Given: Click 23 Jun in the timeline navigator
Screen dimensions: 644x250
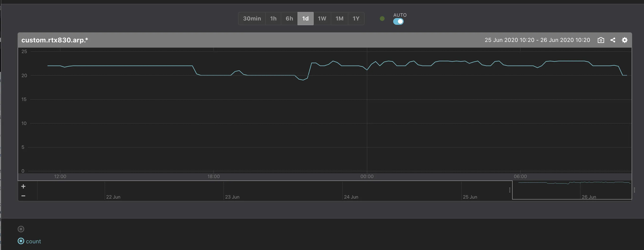Looking at the screenshot, I should click(232, 197).
